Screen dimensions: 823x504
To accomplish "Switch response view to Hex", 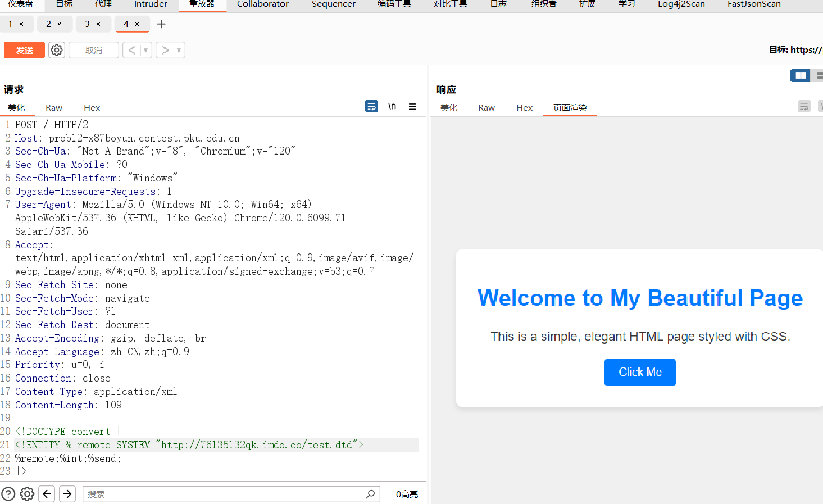I will 524,108.
